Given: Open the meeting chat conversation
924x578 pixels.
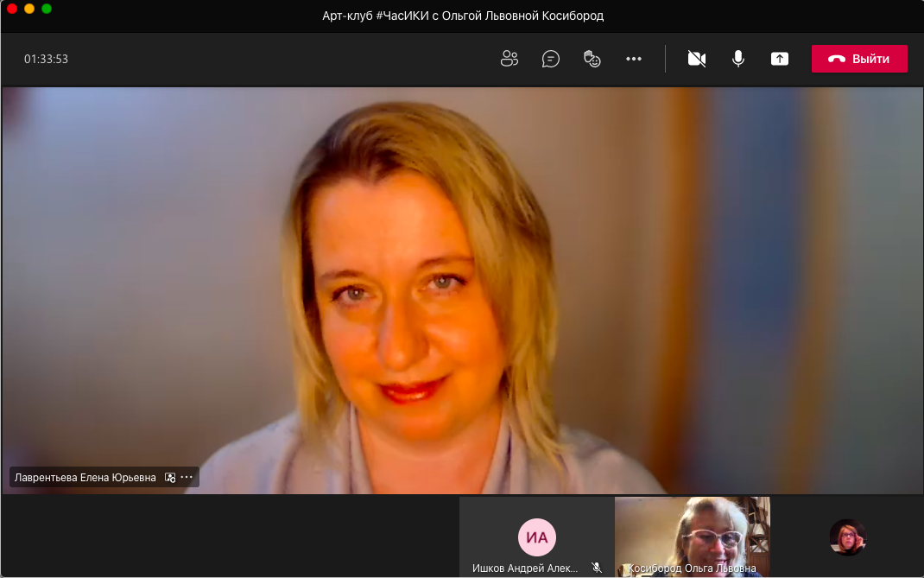Looking at the screenshot, I should 551,59.
